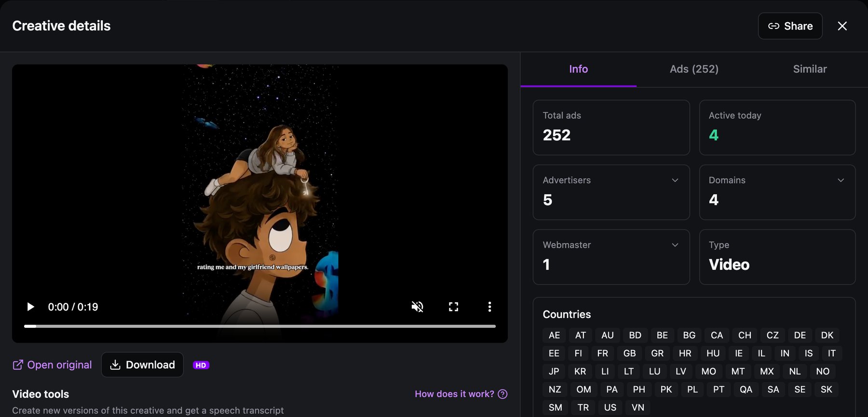Click the HD quality badge

tap(201, 365)
